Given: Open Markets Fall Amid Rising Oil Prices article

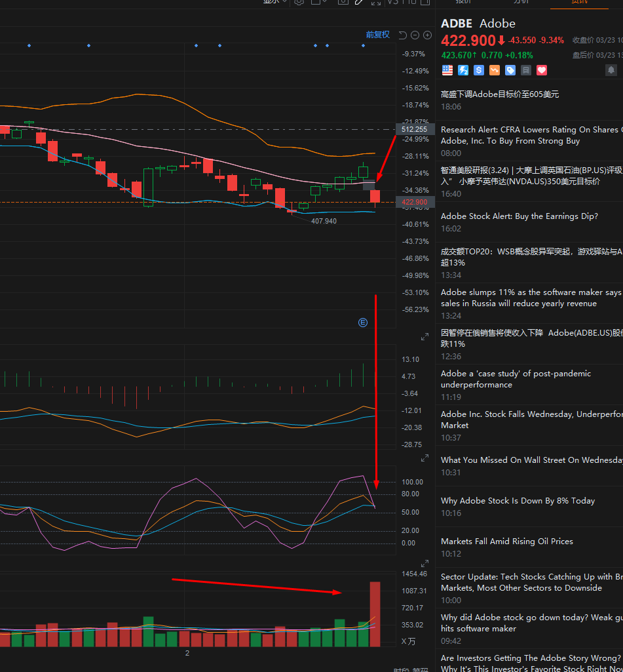Looking at the screenshot, I should click(x=529, y=547).
